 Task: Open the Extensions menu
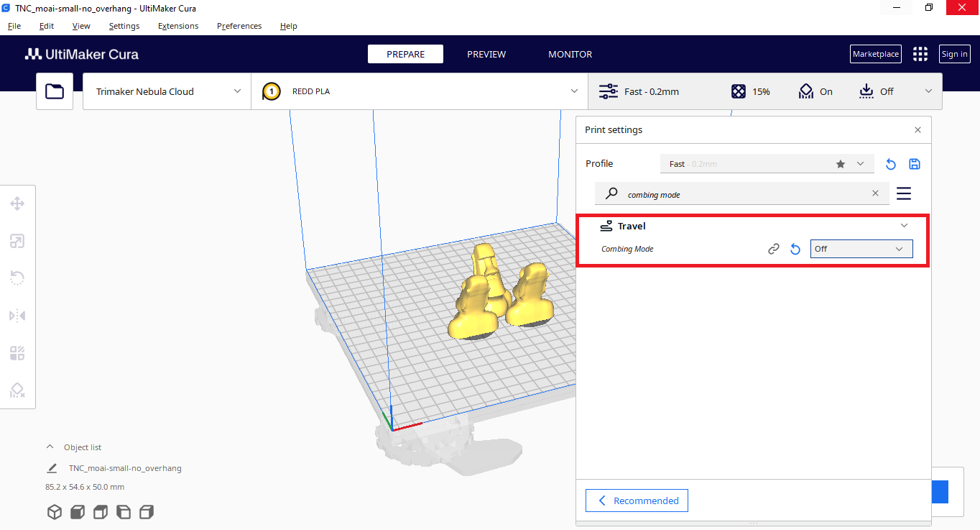pyautogui.click(x=178, y=26)
